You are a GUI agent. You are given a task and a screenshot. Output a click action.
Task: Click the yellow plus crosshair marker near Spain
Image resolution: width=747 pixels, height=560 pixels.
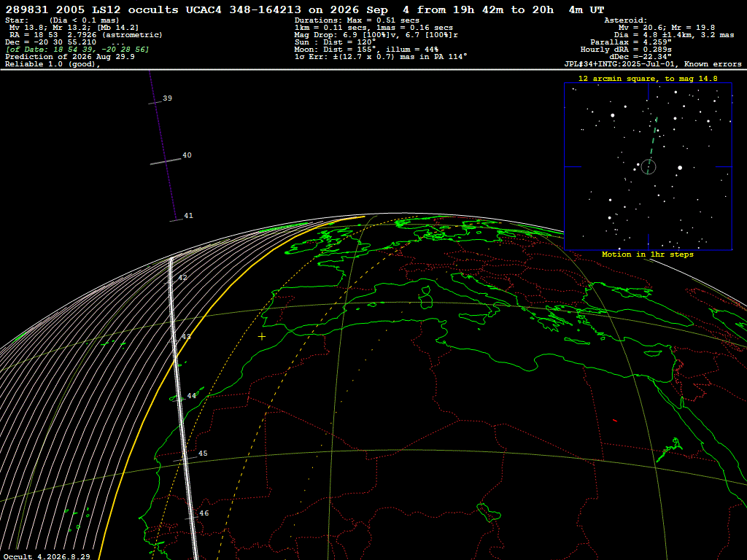[x=262, y=337]
